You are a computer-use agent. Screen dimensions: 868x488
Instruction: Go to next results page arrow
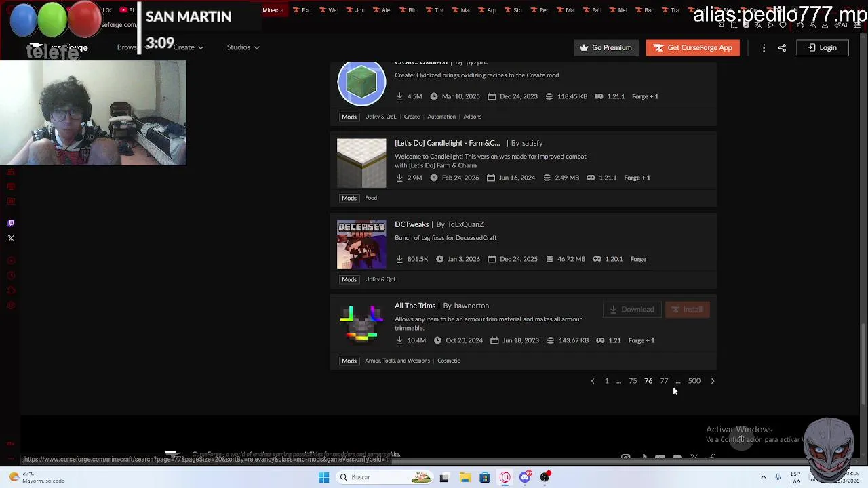coord(712,381)
